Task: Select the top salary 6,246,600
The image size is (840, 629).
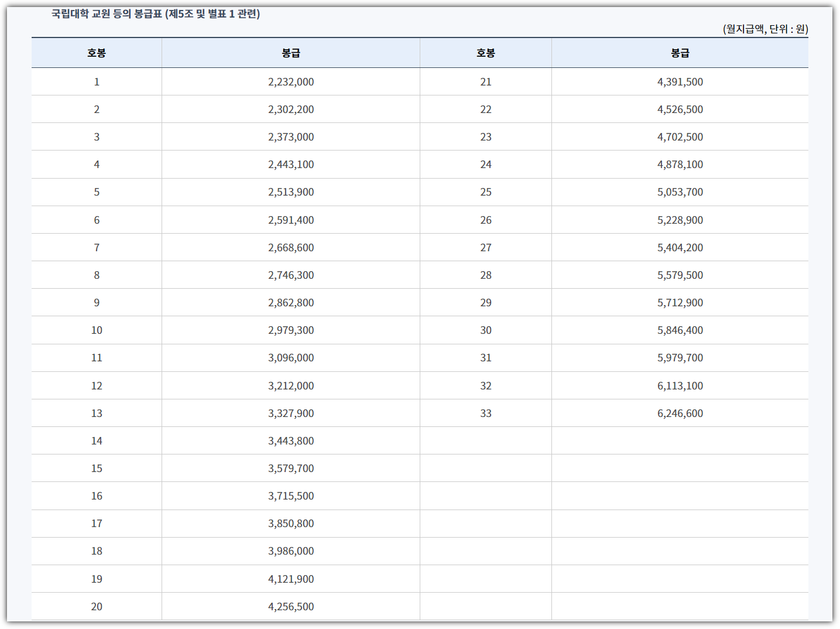Action: 680,413
